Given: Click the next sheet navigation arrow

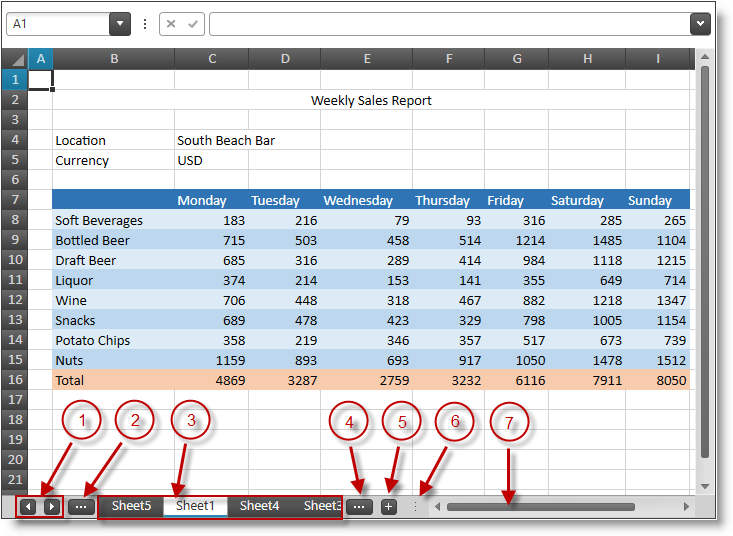Looking at the screenshot, I should [x=51, y=507].
